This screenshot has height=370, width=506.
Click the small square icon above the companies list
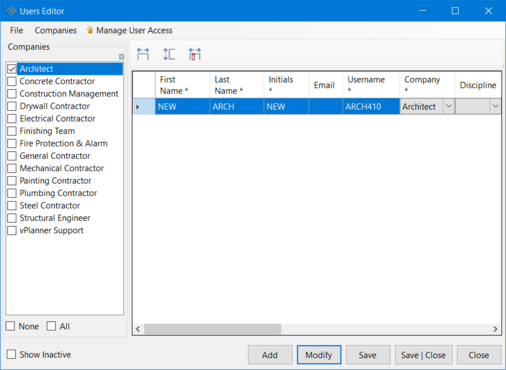[122, 57]
